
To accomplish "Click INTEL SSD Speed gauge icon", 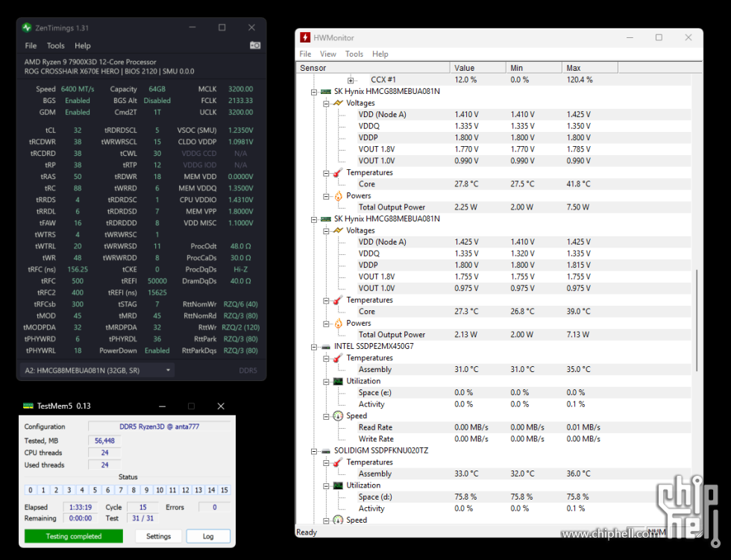I will (x=338, y=416).
